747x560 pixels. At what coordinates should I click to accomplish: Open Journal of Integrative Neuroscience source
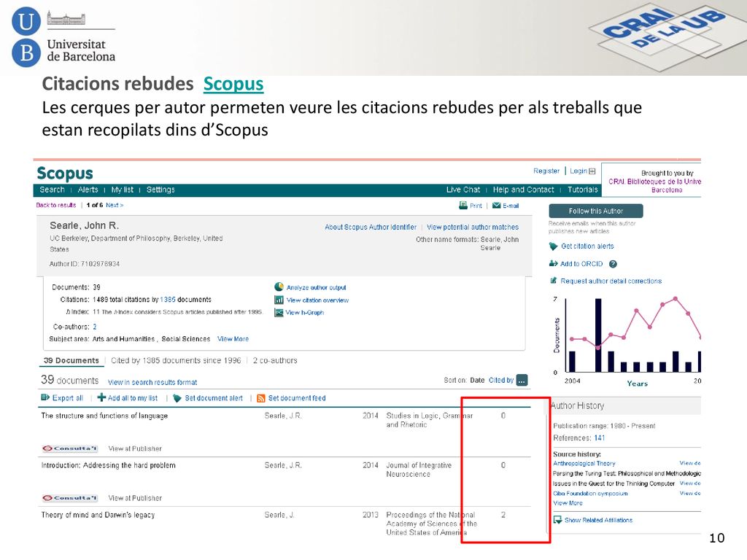click(419, 470)
